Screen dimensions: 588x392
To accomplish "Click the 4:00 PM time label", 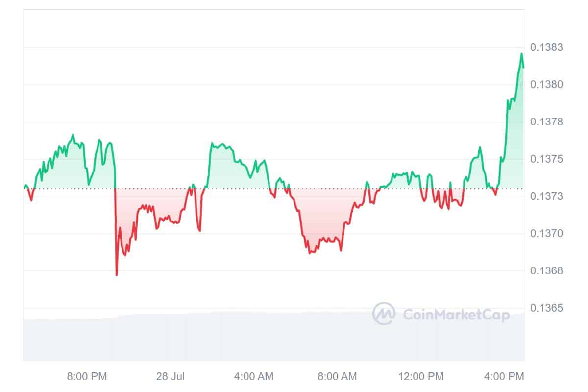I will pos(504,377).
